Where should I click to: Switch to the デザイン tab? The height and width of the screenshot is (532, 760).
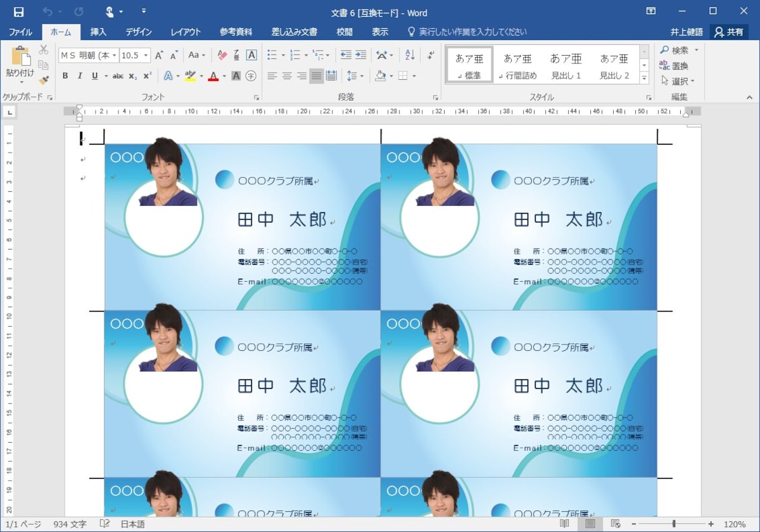[x=139, y=32]
